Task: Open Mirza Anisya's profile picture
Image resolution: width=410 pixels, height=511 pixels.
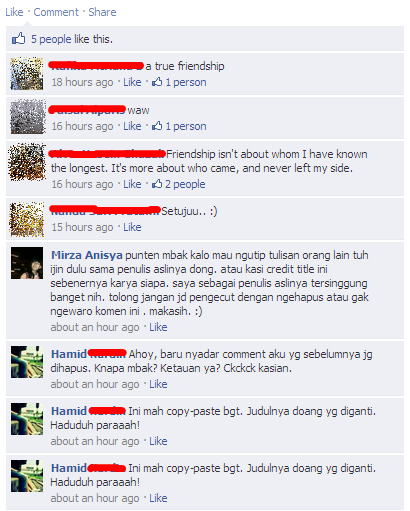Action: point(27,263)
